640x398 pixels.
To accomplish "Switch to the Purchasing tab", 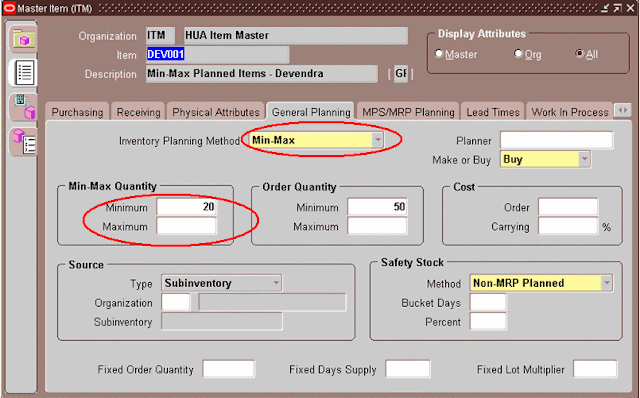I will pyautogui.click(x=77, y=112).
